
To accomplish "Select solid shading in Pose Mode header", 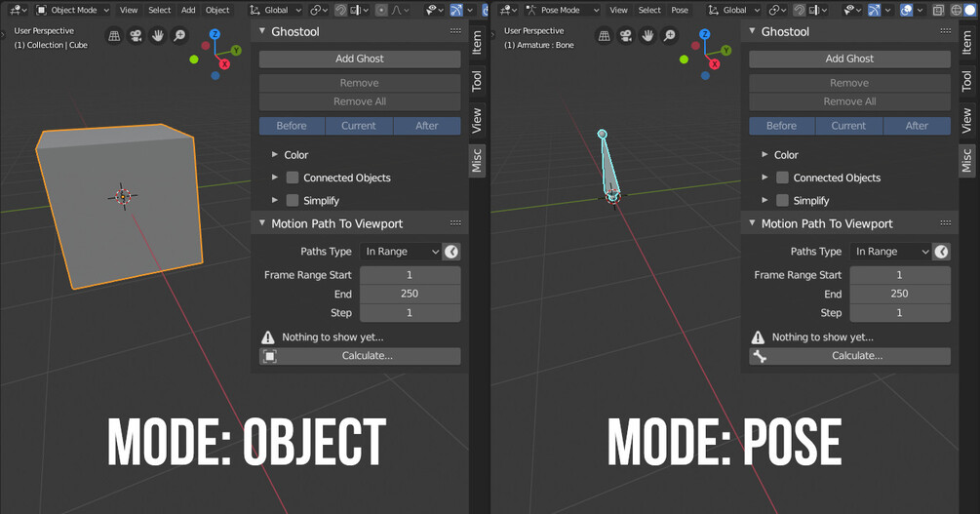I will coord(970,10).
